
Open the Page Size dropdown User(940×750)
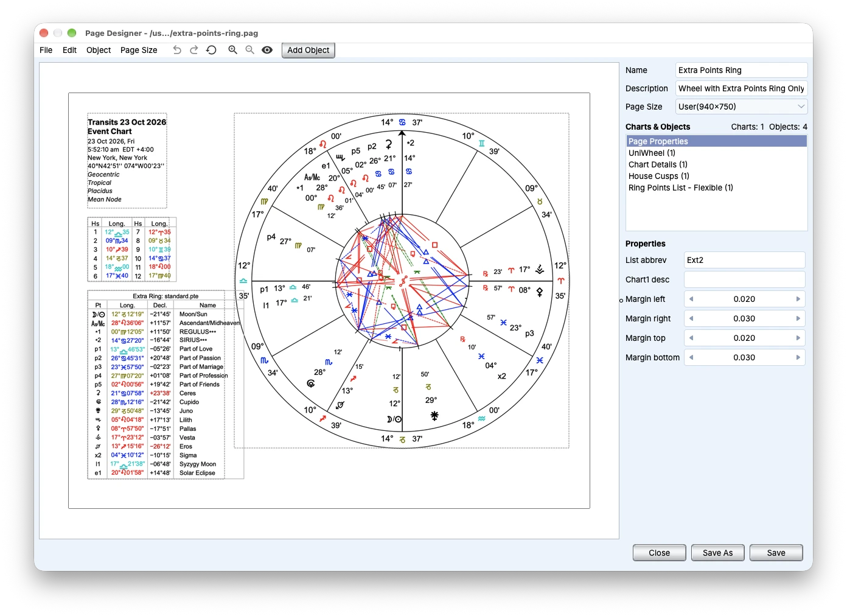coord(741,107)
